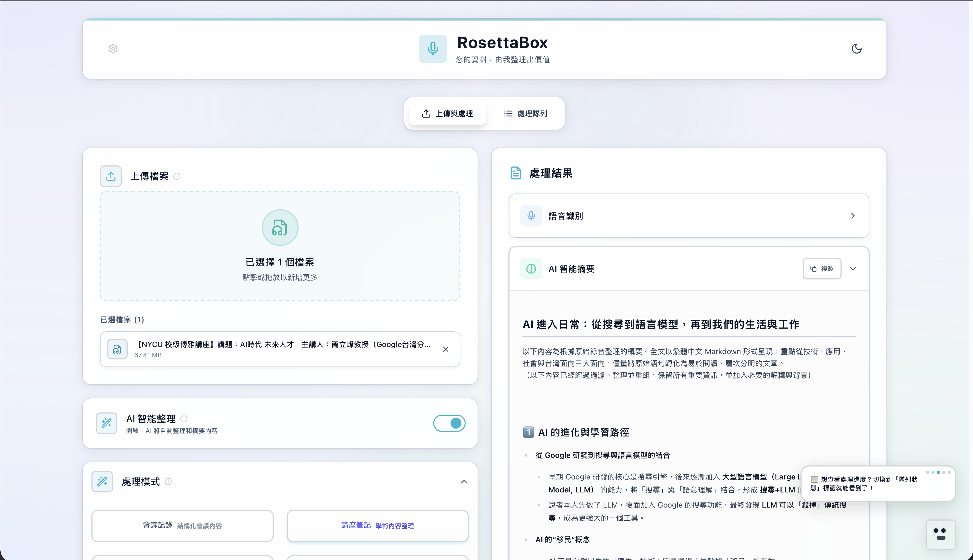Click the info icon next to 上傳檔案
Screen dimensions: 973x560
click(x=177, y=176)
